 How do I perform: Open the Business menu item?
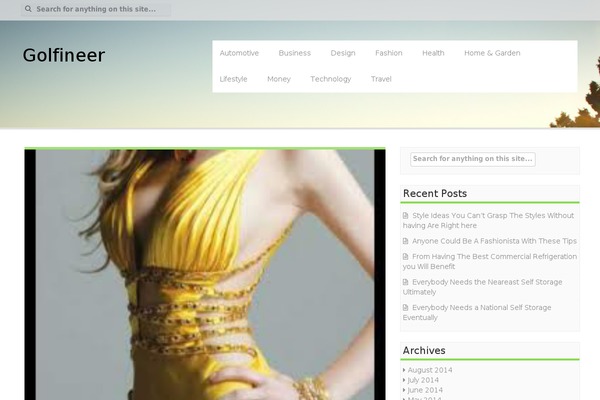pos(295,53)
